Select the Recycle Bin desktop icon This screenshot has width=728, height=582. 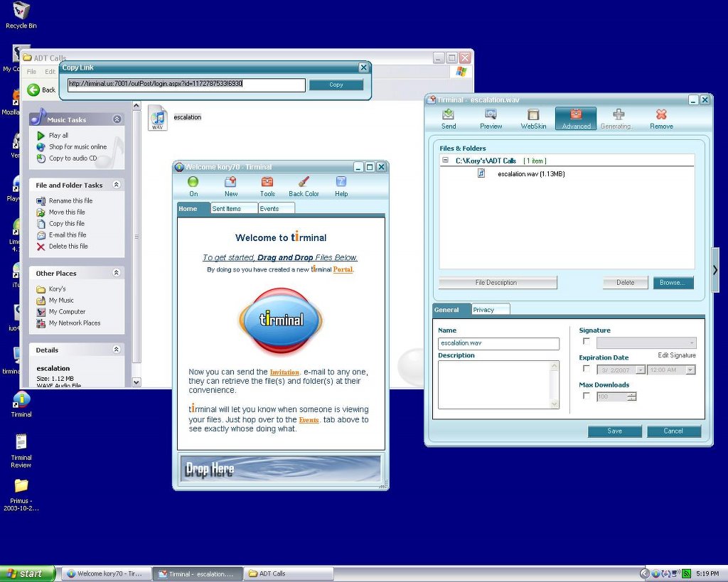[x=21, y=16]
